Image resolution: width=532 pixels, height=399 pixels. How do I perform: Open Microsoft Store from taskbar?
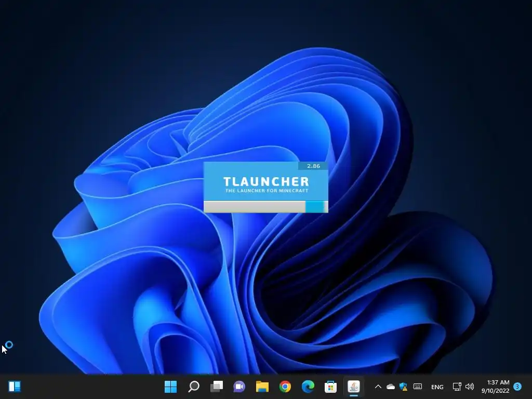pos(330,387)
